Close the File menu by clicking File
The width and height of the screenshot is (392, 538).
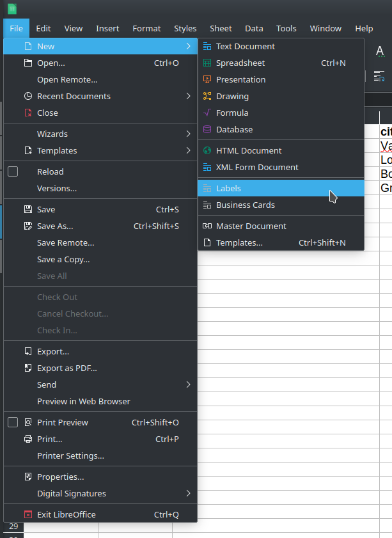coord(16,29)
